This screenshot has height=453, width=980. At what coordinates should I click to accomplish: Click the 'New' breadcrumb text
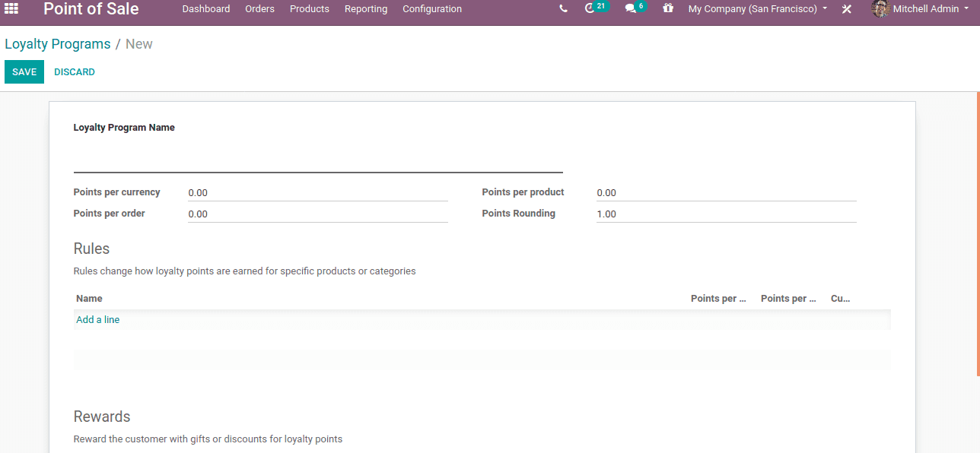coord(139,44)
